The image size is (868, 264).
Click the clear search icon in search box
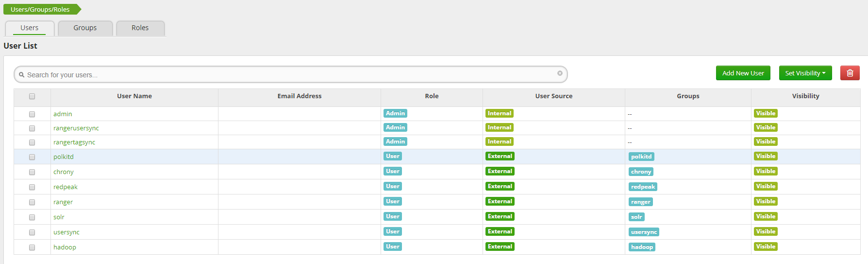pos(560,73)
